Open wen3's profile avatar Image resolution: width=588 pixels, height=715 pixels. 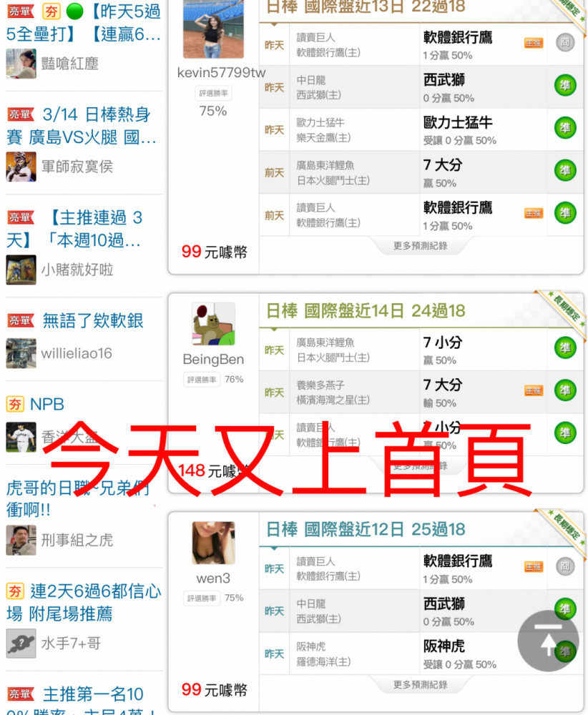[x=213, y=543]
